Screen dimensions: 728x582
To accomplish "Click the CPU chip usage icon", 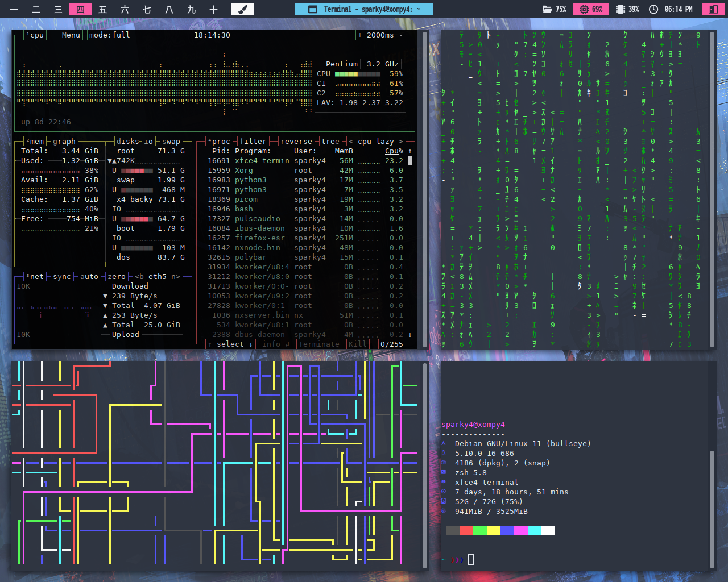I will [x=584, y=9].
